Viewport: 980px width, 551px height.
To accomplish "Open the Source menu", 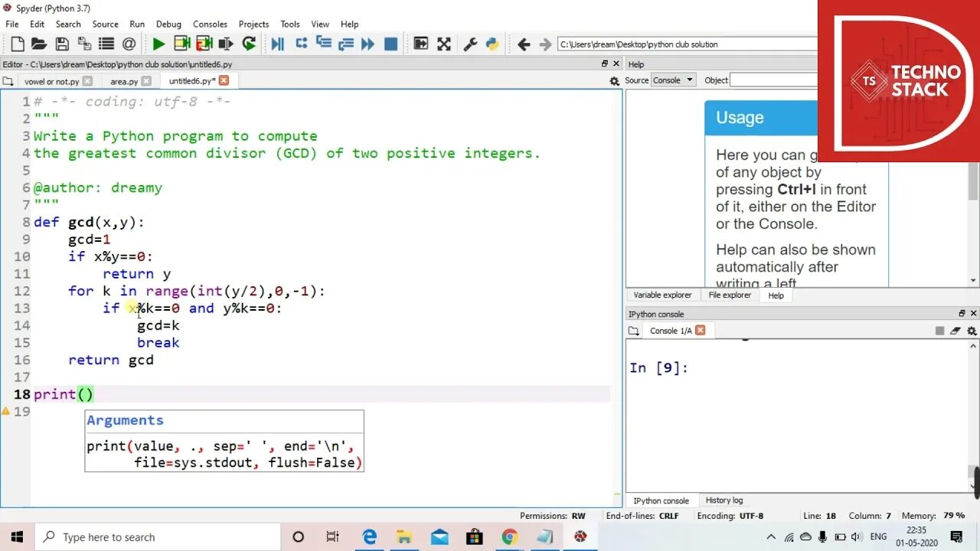I will (x=105, y=24).
